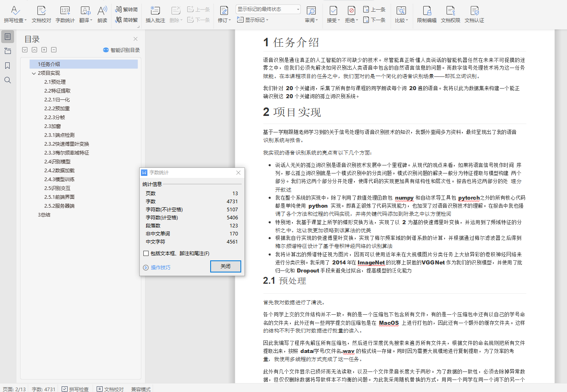
Task: Open the magnifier search icon in the left sidebar
Action: coord(8,80)
